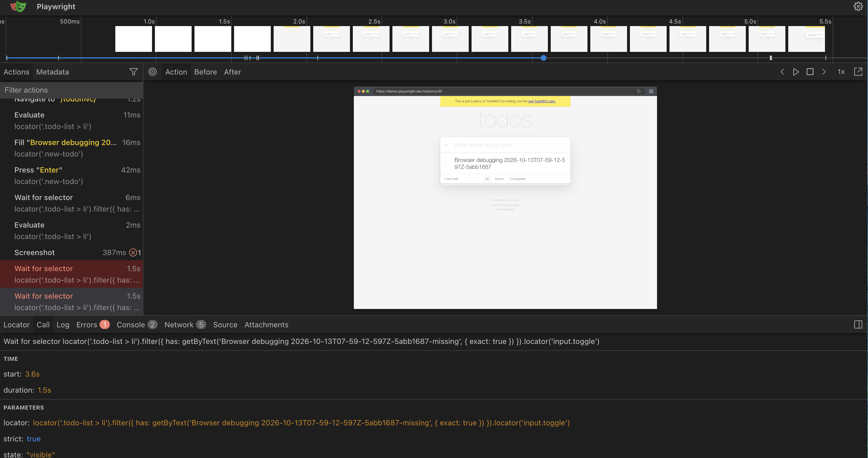Click the timeline position handle
The height and width of the screenshot is (458, 868).
543,58
